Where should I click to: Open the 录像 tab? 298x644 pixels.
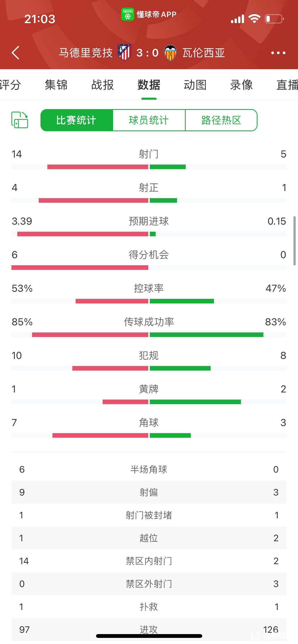point(241,85)
